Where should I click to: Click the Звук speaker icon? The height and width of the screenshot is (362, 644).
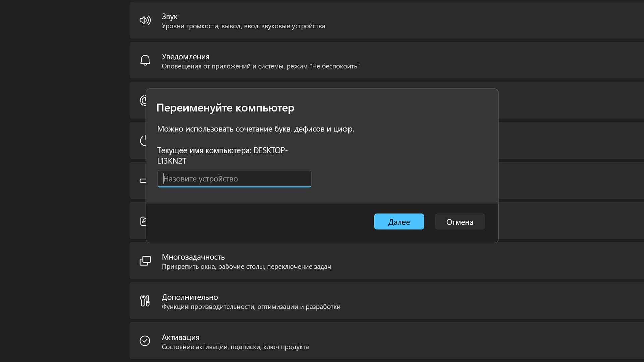[145, 20]
